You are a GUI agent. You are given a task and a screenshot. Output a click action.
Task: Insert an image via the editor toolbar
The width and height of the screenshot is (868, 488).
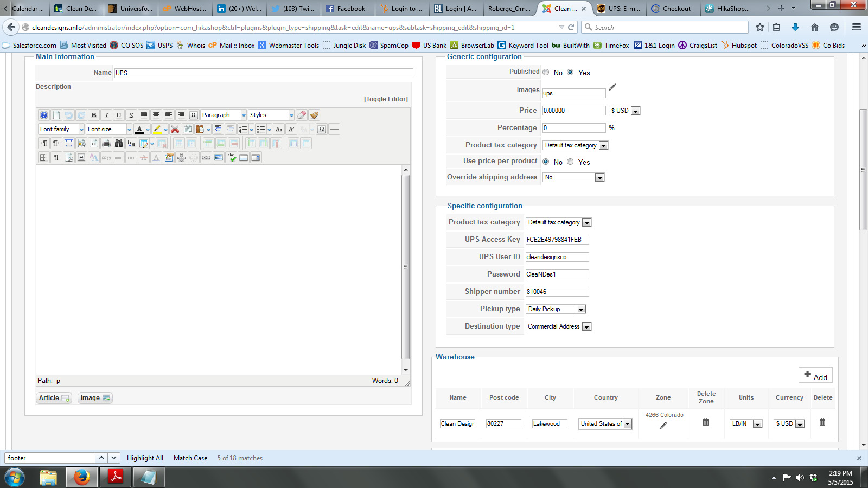[x=219, y=157]
